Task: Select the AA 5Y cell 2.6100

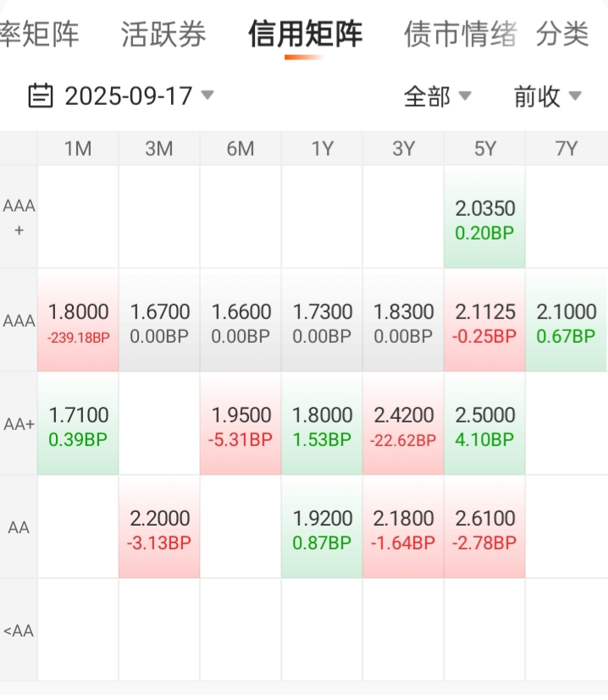Action: click(484, 526)
